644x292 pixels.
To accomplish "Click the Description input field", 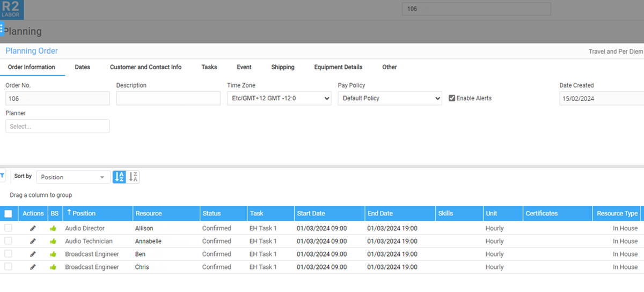I will (168, 99).
